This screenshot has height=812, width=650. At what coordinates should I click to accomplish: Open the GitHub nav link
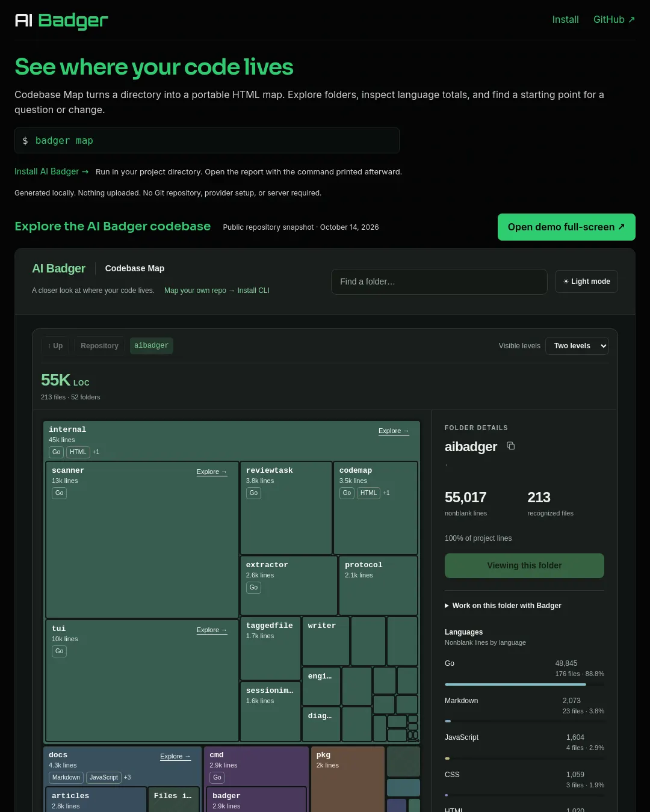(614, 20)
